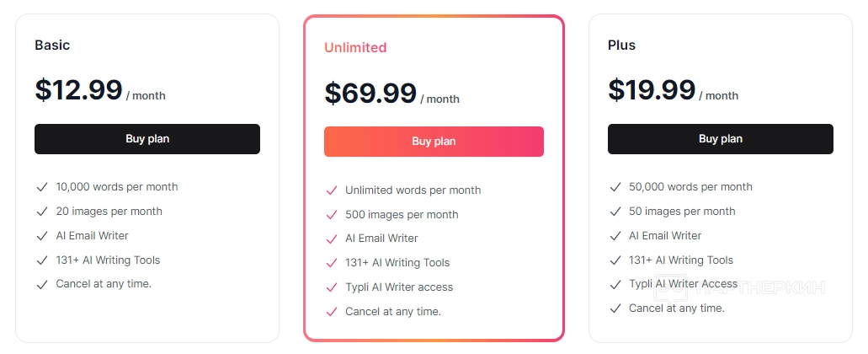Image resolution: width=868 pixels, height=354 pixels.
Task: Click checkmark beside 10,000 words per month
Action: [41, 187]
